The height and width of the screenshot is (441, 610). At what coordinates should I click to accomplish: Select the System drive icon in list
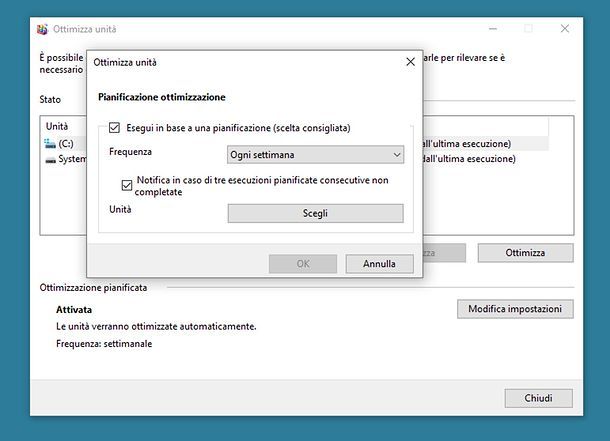50,159
